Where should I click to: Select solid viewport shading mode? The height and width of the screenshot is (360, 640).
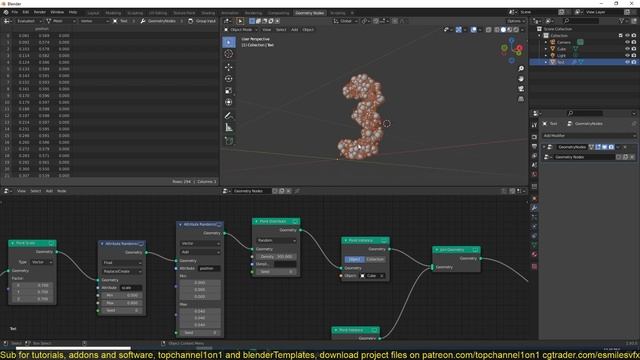(503, 30)
